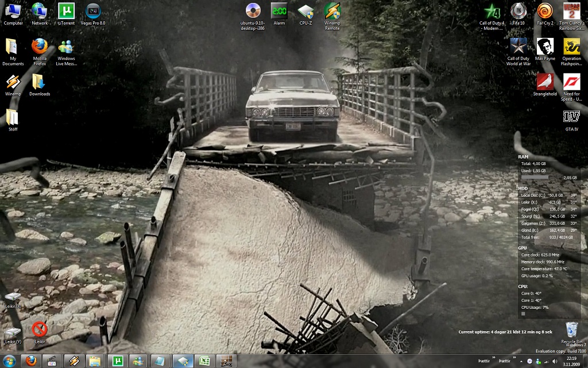588x368 pixels.
Task: Switch to Windows Live Messenger on taskbar
Action: click(x=139, y=361)
